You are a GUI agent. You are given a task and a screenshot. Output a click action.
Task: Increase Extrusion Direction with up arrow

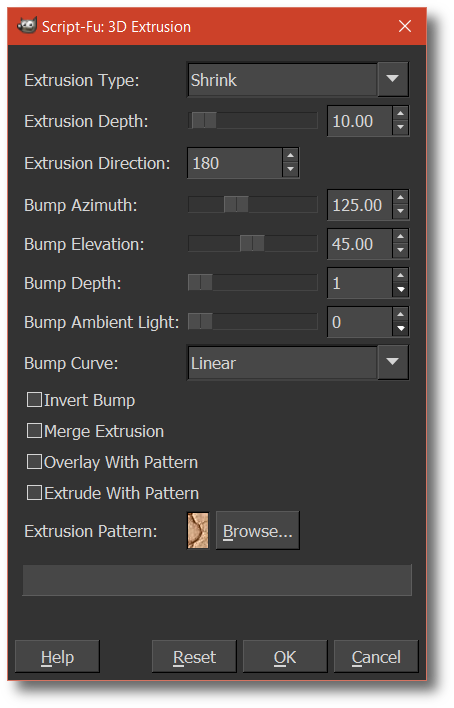290,155
